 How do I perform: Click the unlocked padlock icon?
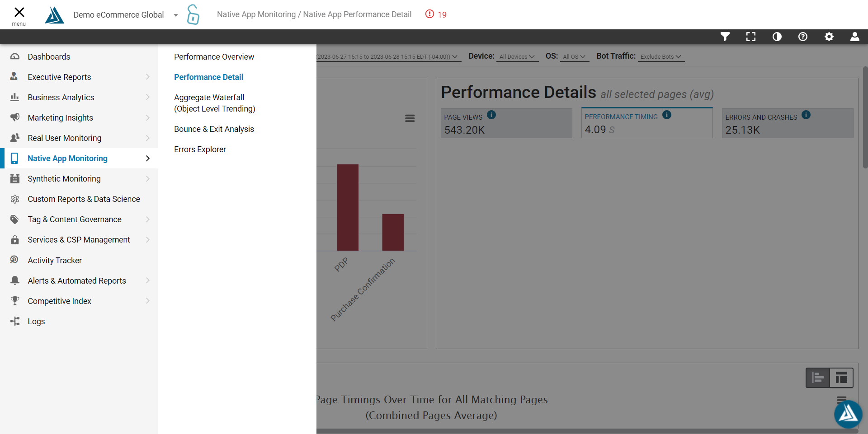tap(193, 14)
